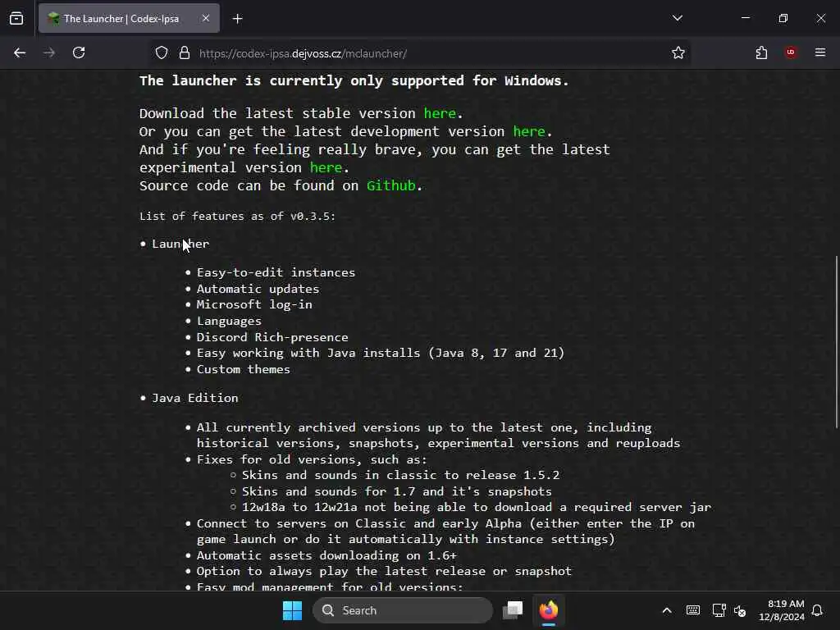Click 'Fixes for old versions, such as:' item

click(x=312, y=459)
